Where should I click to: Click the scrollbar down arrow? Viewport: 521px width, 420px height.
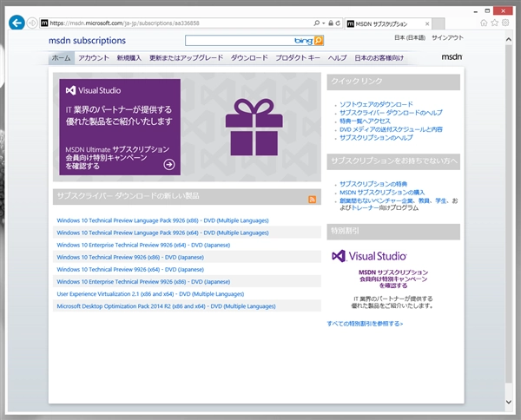pyautogui.click(x=508, y=402)
